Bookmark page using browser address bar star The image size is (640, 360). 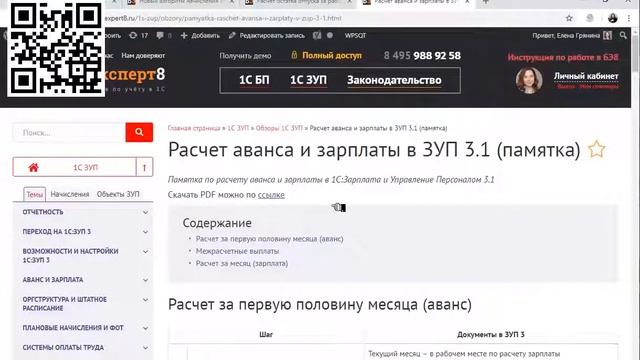(569, 18)
